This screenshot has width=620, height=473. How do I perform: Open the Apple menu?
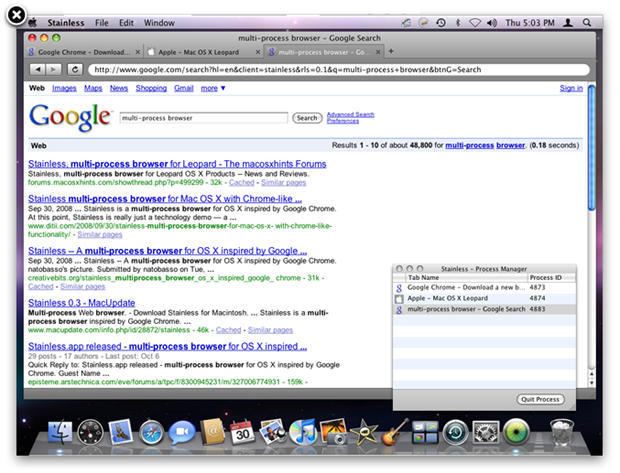coord(33,23)
